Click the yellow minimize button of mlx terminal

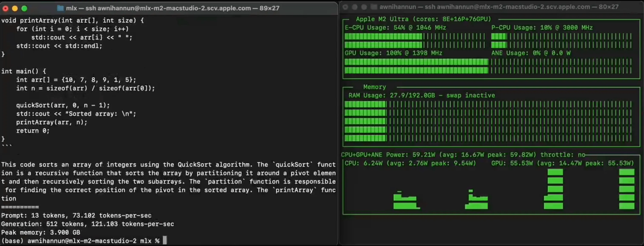[15, 9]
